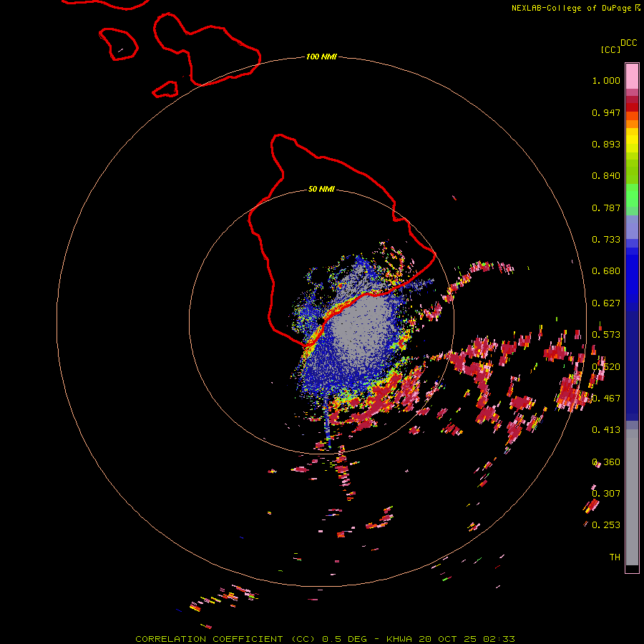Click the 0.840 color scale value
This screenshot has width=644, height=644.
[606, 176]
